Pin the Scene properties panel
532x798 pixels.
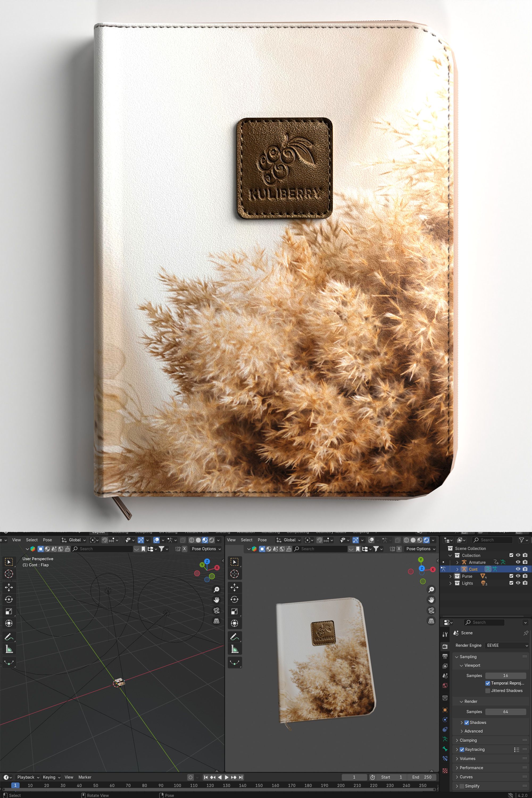526,633
